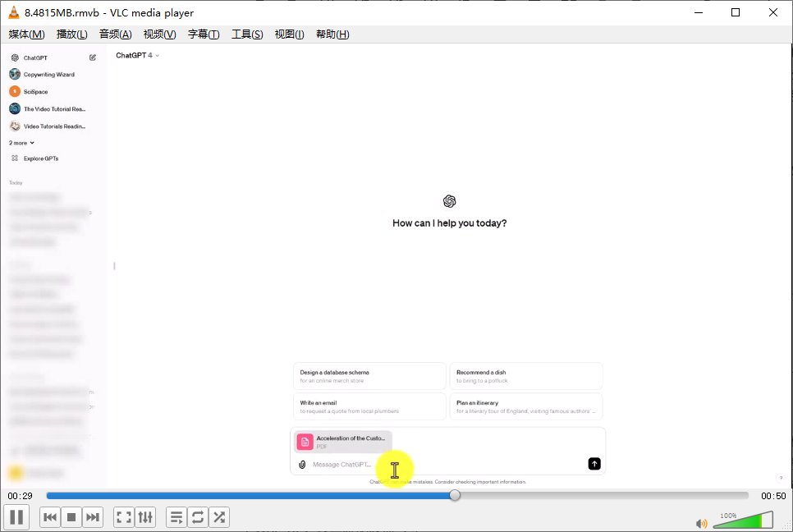Close the VLC media player window
This screenshot has width=793, height=532.
pos(773,12)
